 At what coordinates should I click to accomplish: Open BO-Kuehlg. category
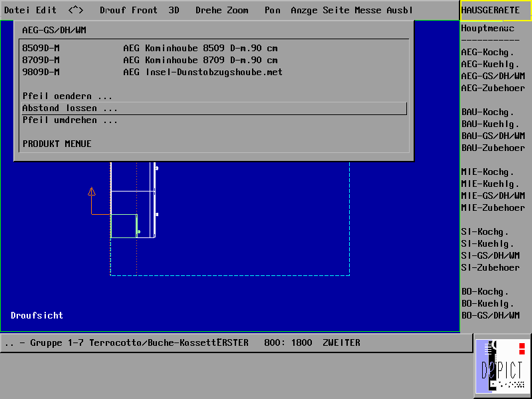click(487, 304)
